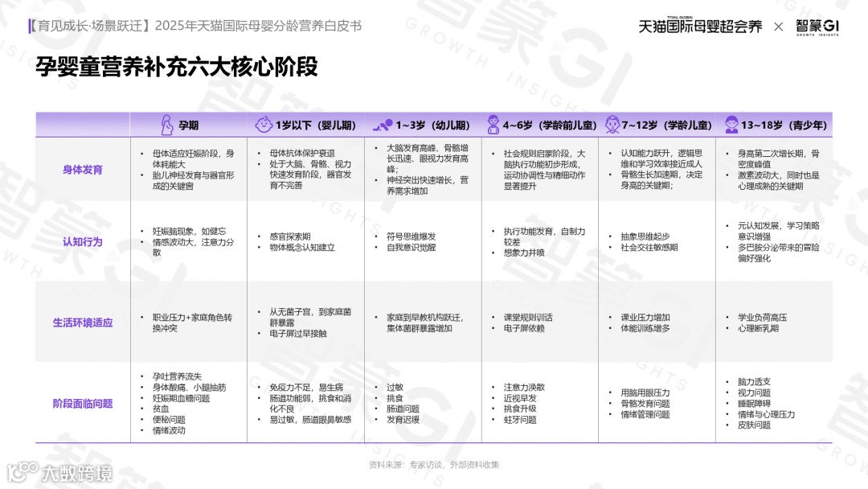Click the child icon beside 4~6岁
868x489 pixels.
(493, 125)
